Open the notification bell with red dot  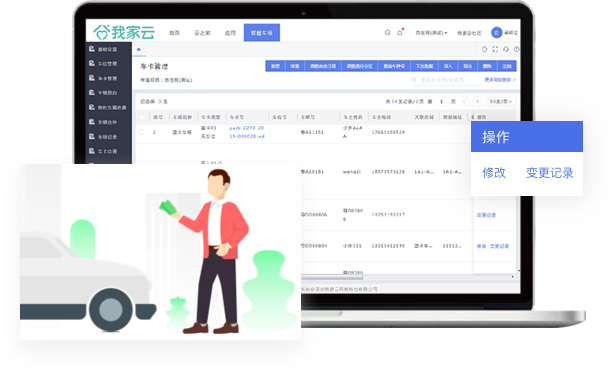click(400, 32)
